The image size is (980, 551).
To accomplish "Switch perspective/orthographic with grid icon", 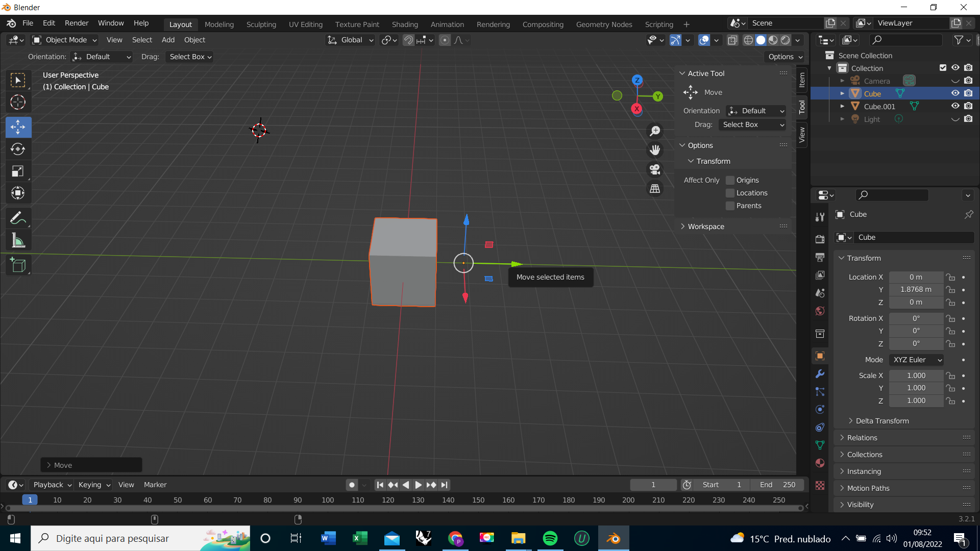I will coord(655,188).
